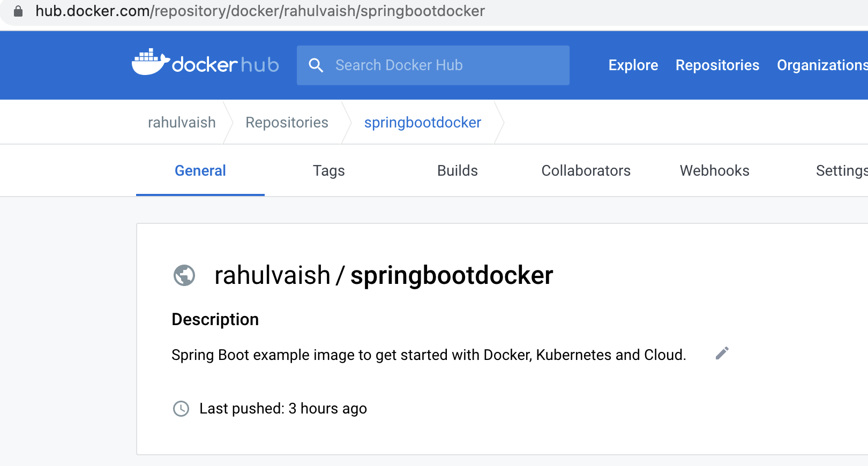Switch to the Settings tab
The width and height of the screenshot is (868, 466).
coord(841,171)
